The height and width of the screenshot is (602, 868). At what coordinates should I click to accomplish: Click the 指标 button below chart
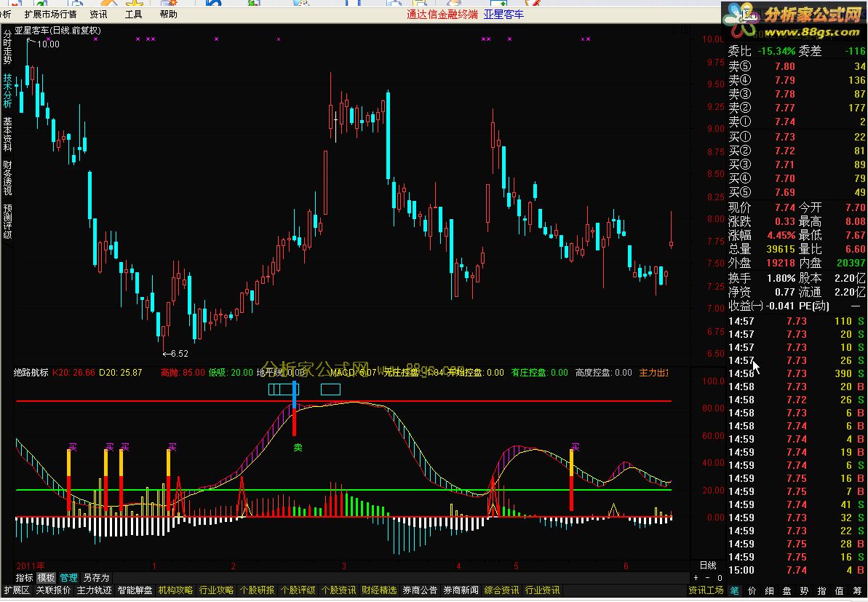[x=24, y=578]
